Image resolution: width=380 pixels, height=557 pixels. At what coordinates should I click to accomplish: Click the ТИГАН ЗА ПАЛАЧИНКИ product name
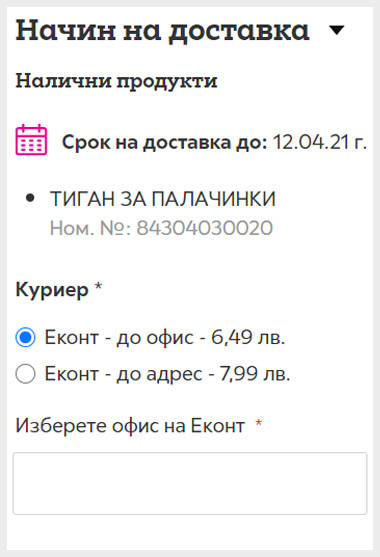coord(163,198)
